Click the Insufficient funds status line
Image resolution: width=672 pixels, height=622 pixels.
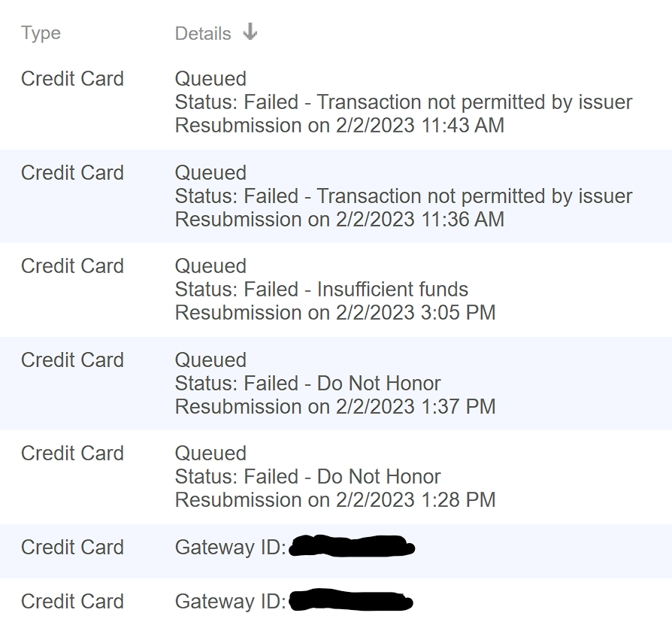pyautogui.click(x=321, y=290)
